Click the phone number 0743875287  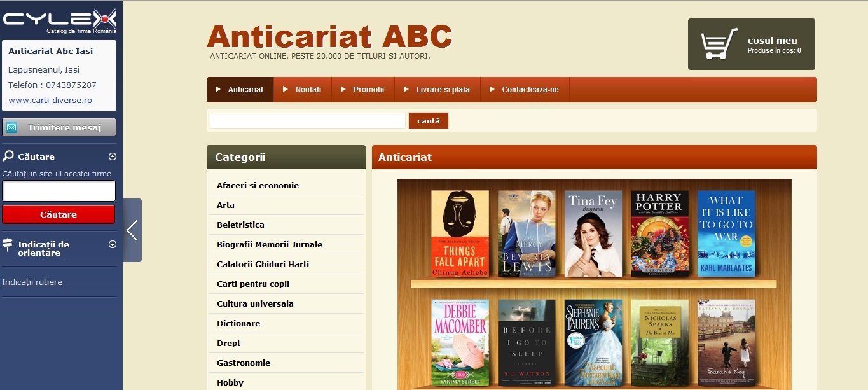[x=71, y=85]
